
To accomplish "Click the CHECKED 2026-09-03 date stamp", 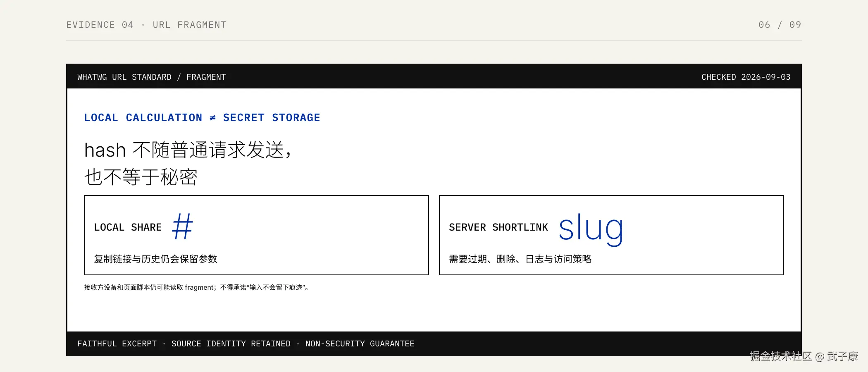I will tap(746, 77).
